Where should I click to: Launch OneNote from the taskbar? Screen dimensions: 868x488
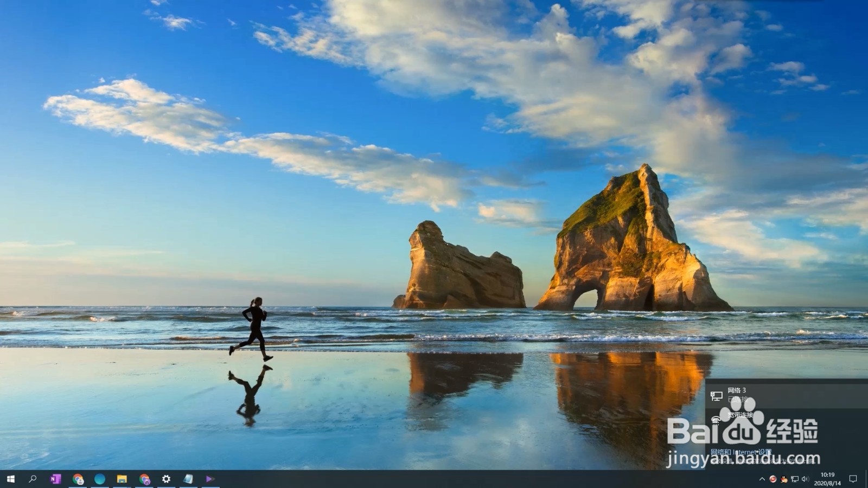(x=55, y=479)
